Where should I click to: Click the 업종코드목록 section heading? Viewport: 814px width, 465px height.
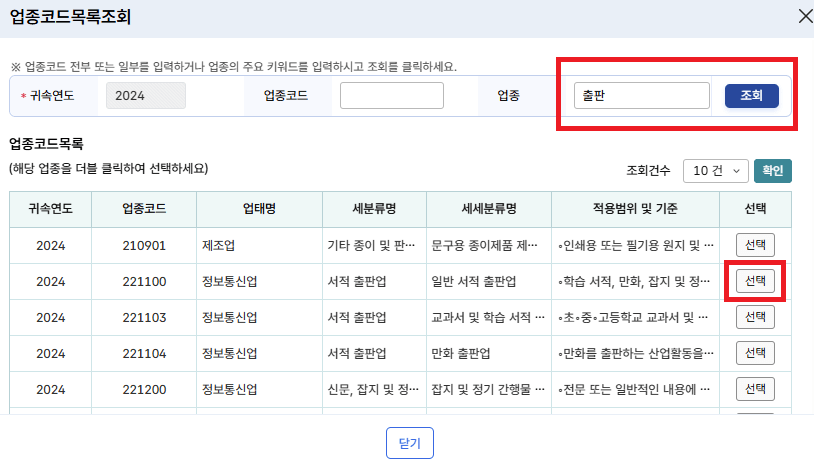point(46,144)
